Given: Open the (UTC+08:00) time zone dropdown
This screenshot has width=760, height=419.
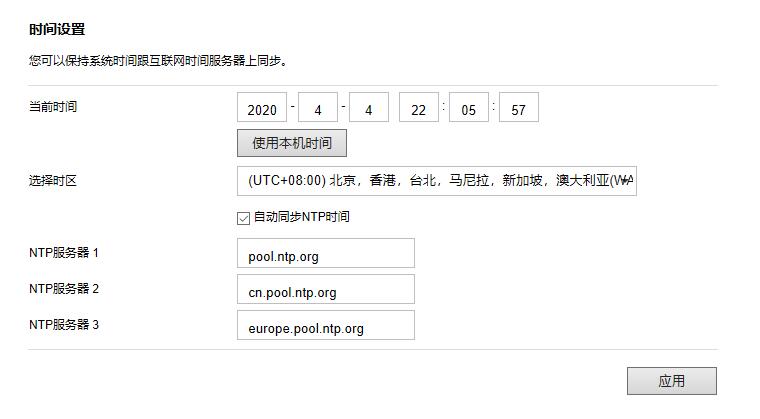Looking at the screenshot, I should [x=437, y=182].
